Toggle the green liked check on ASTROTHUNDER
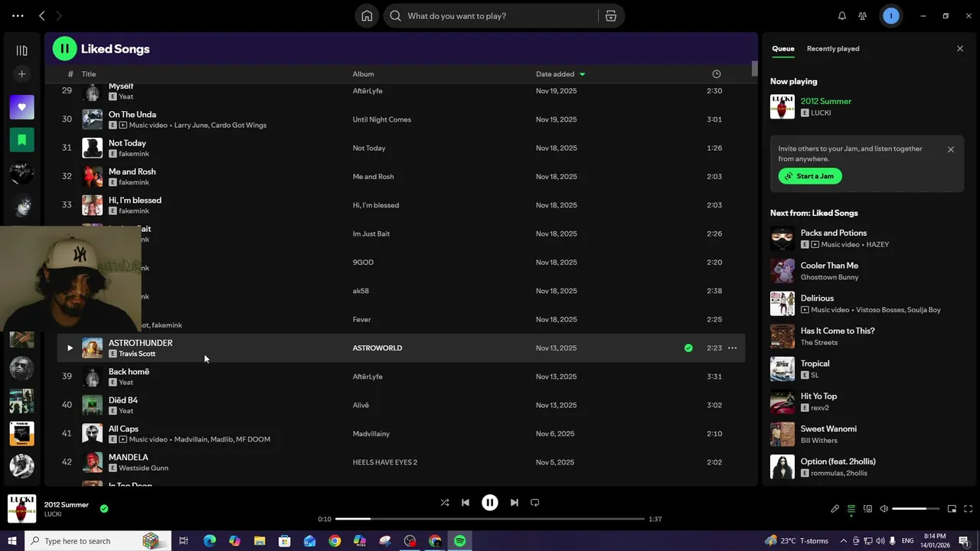This screenshot has height=551, width=980. (x=688, y=348)
